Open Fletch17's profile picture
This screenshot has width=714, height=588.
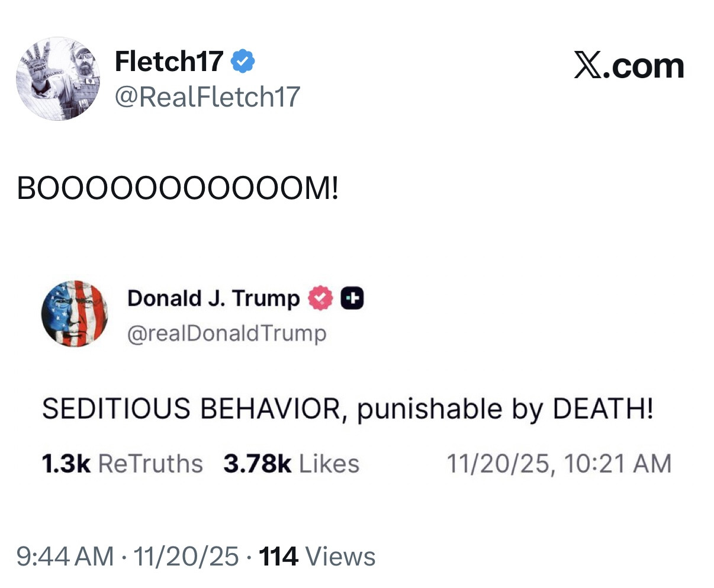click(x=58, y=79)
